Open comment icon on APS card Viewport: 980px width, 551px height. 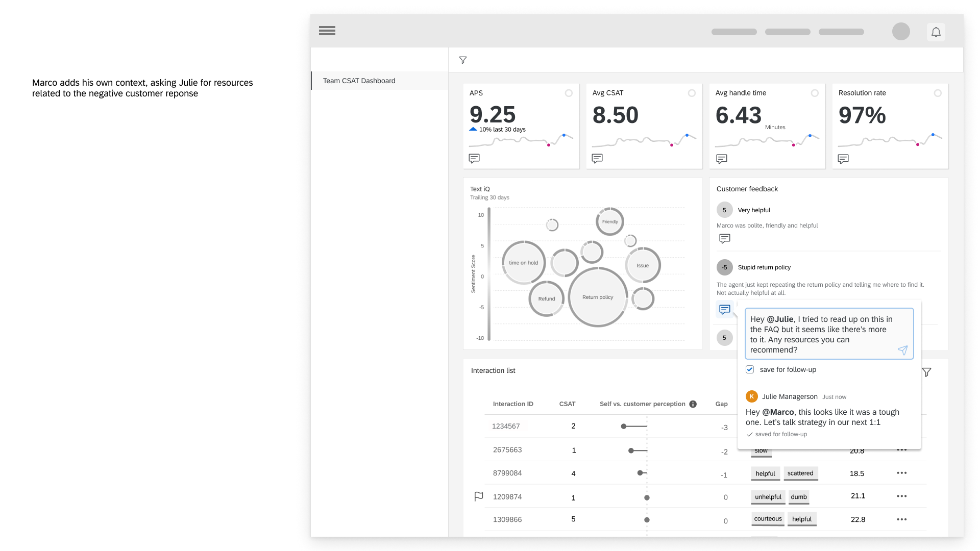click(x=474, y=159)
